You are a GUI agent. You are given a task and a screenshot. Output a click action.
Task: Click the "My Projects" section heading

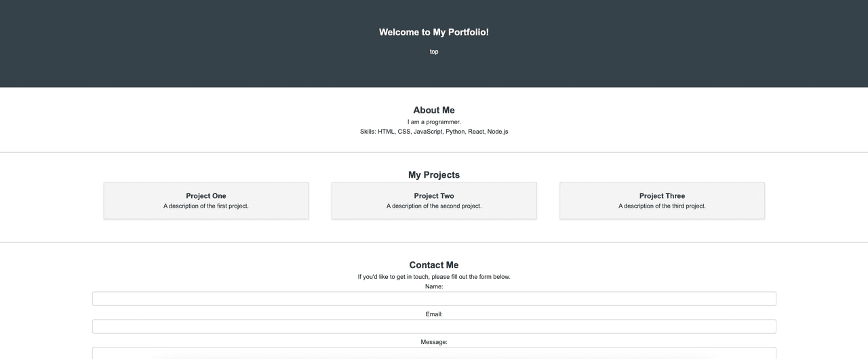tap(434, 175)
